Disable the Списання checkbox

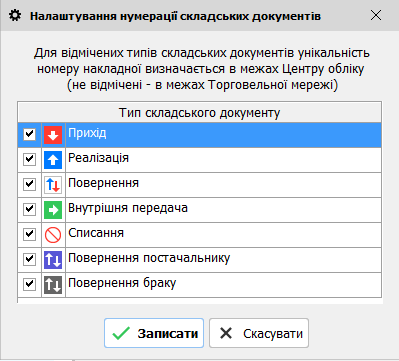coord(29,234)
